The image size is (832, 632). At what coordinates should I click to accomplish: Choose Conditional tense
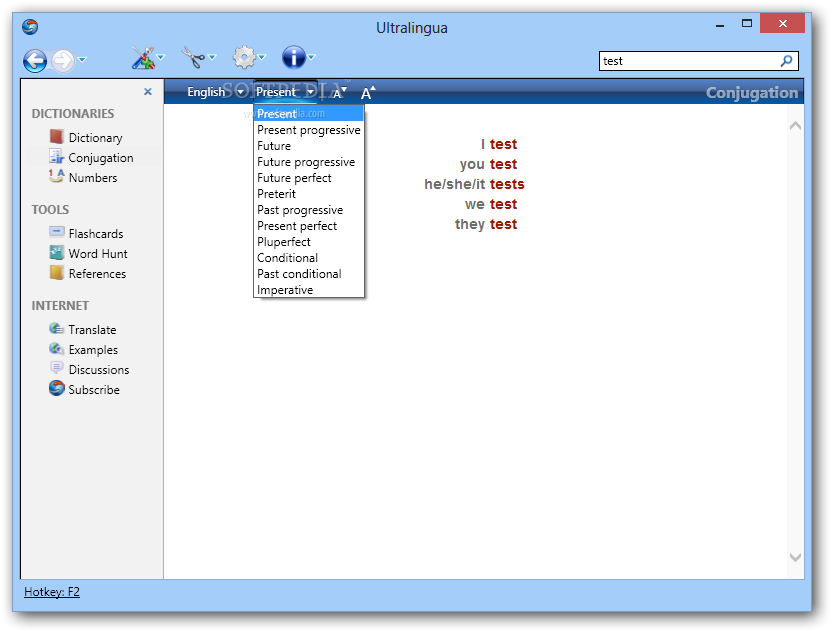tap(309, 258)
